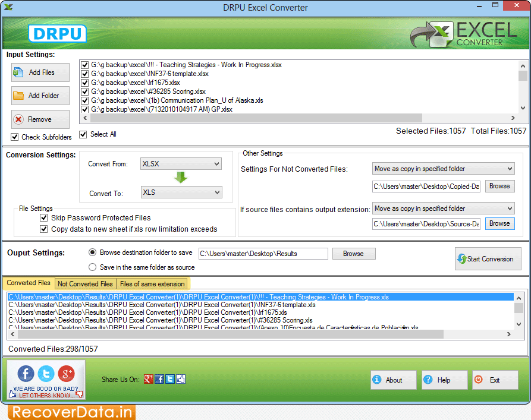Viewport: 531px width, 420px height.
Task: Open Help
Action: click(x=444, y=380)
